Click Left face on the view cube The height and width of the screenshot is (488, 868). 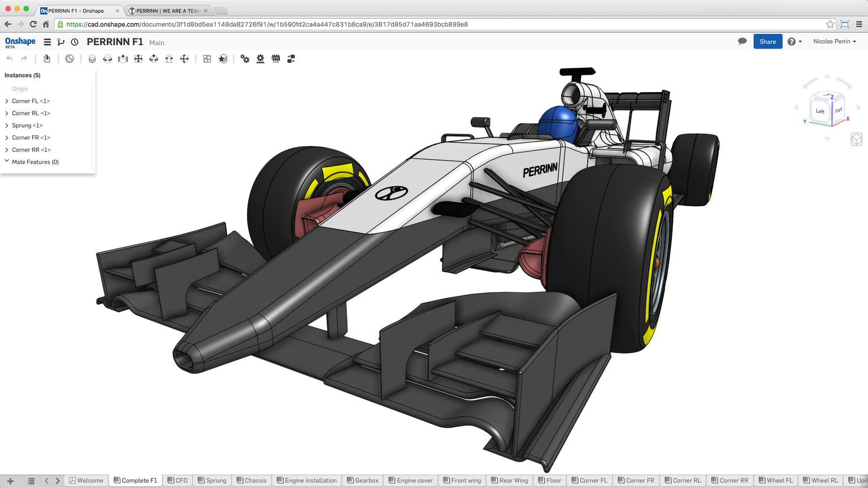tap(821, 111)
